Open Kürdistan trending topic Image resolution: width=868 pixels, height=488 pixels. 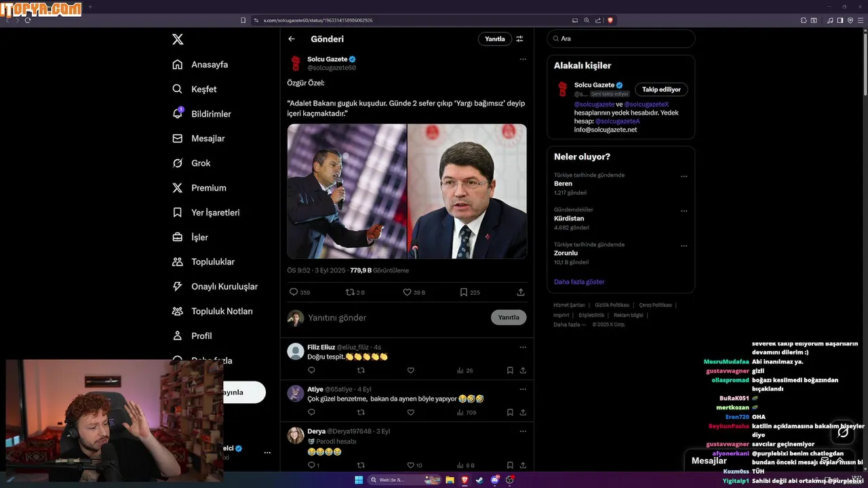tap(569, 218)
